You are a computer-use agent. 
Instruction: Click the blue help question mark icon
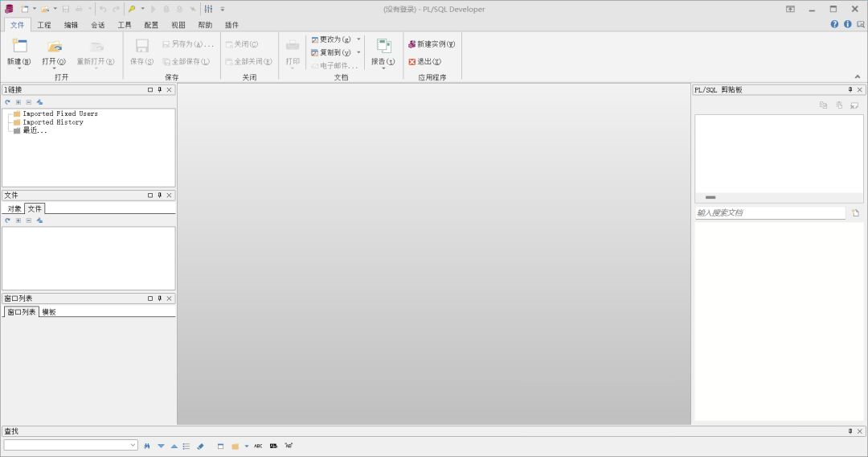tap(834, 24)
